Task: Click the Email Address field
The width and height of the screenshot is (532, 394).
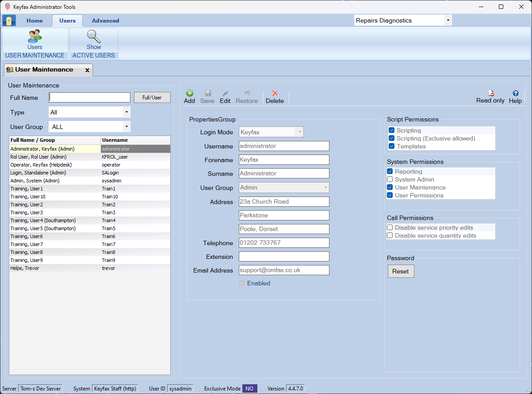Action: pos(284,270)
